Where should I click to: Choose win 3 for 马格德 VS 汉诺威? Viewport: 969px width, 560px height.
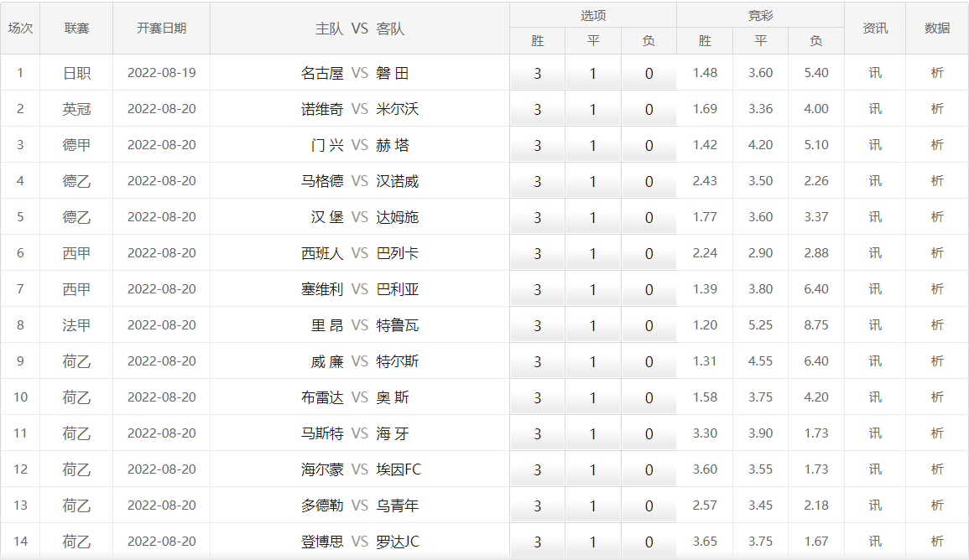point(537,181)
